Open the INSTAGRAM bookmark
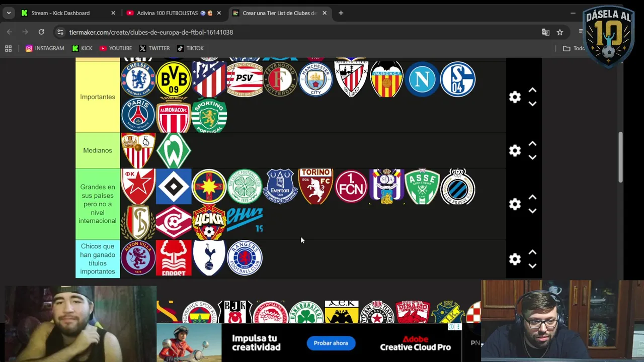Screen dimensions: 644x362 pyautogui.click(x=45, y=48)
